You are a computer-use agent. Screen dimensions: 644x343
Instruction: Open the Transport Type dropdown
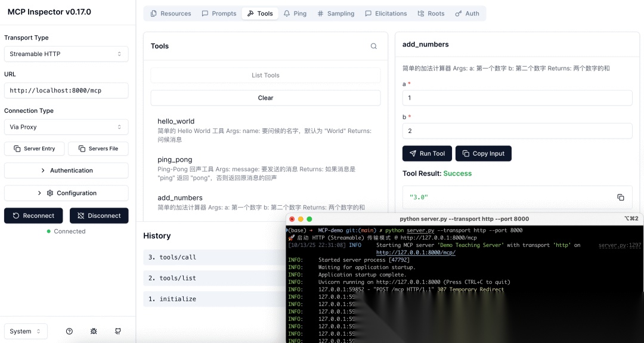tap(66, 54)
